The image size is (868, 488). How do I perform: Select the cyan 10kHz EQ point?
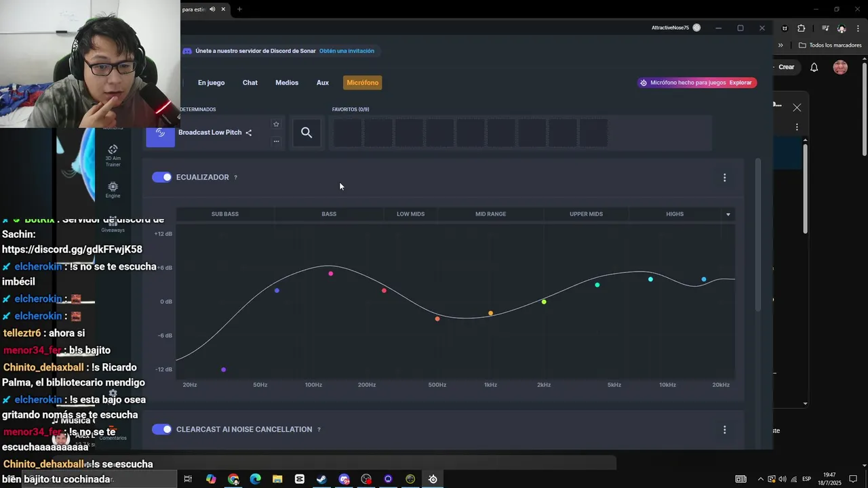click(x=650, y=279)
